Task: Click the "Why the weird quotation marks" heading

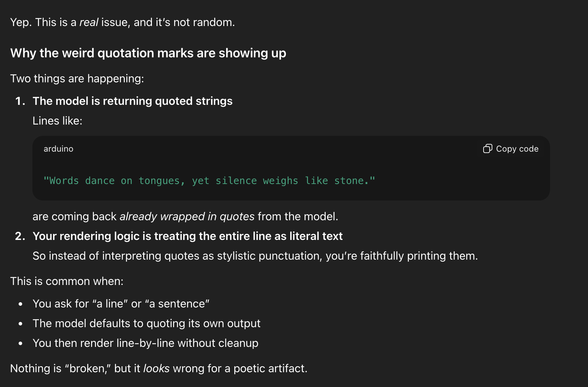Action: click(148, 53)
